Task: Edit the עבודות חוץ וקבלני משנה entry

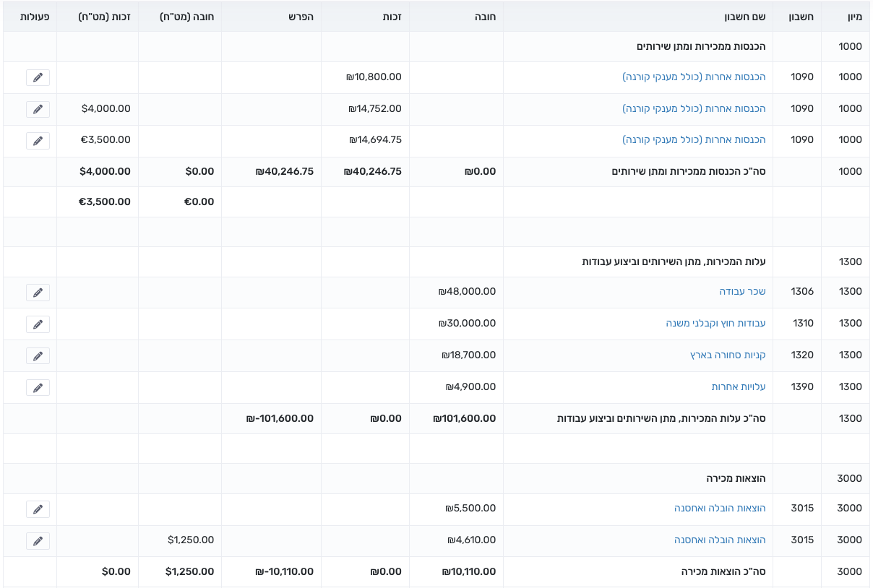Action: coord(38,324)
